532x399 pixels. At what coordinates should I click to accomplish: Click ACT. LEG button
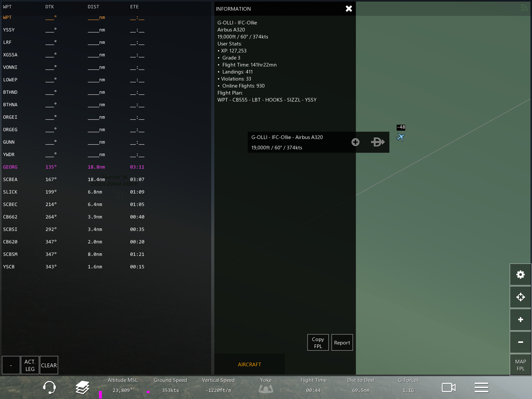click(30, 365)
